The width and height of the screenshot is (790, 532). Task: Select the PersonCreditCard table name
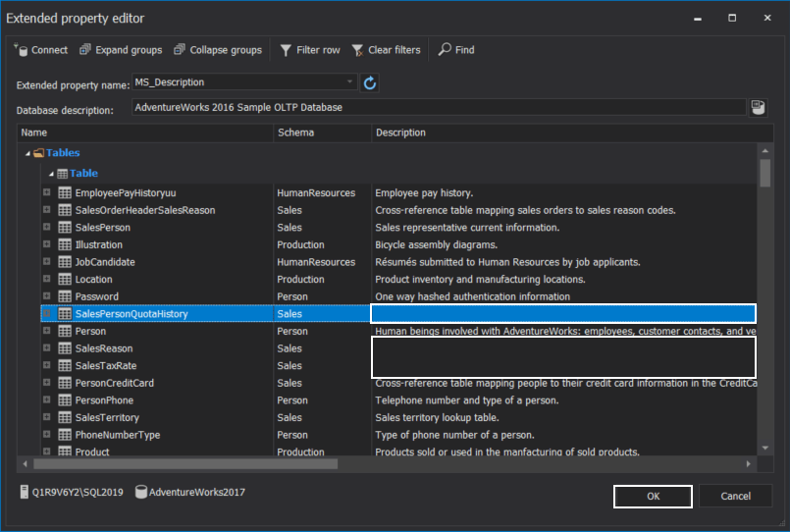(x=115, y=383)
